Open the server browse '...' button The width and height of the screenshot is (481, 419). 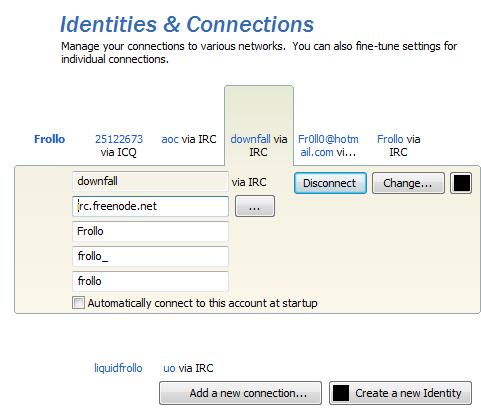255,206
